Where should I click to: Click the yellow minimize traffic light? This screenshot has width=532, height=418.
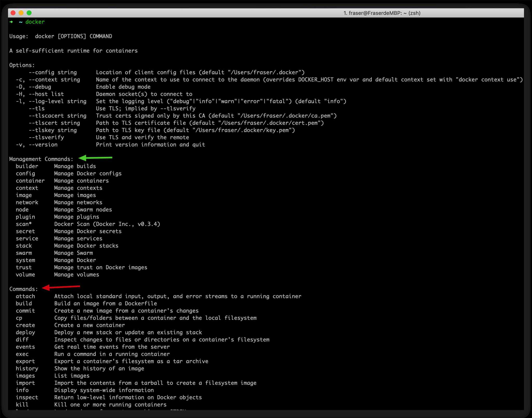pyautogui.click(x=21, y=12)
